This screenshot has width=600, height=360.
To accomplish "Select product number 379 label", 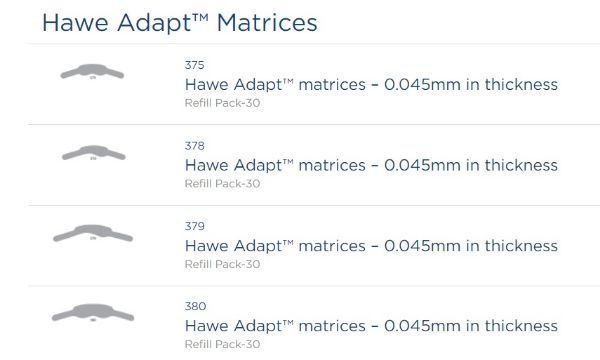I will 194,226.
